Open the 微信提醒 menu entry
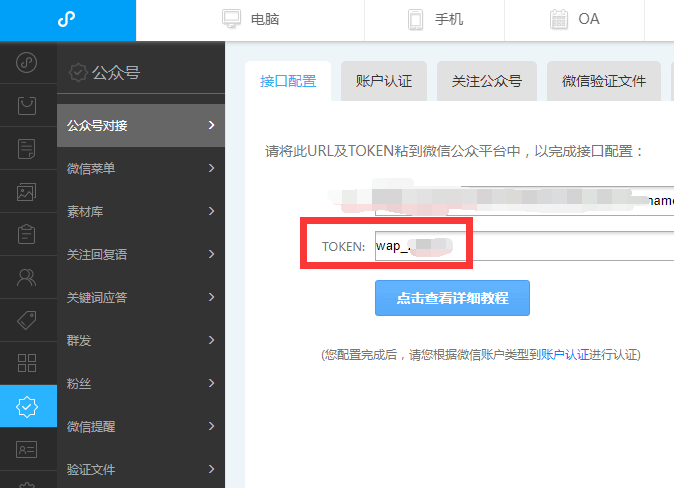Image resolution: width=674 pixels, height=488 pixels. (141, 427)
